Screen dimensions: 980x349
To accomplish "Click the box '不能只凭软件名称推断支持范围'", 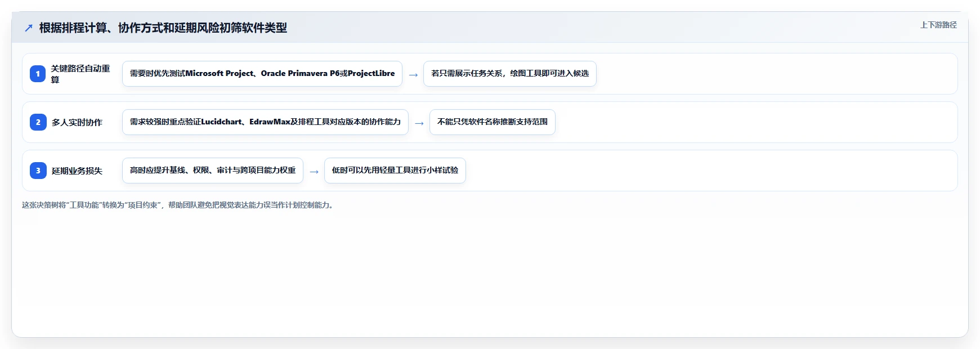I will click(493, 122).
